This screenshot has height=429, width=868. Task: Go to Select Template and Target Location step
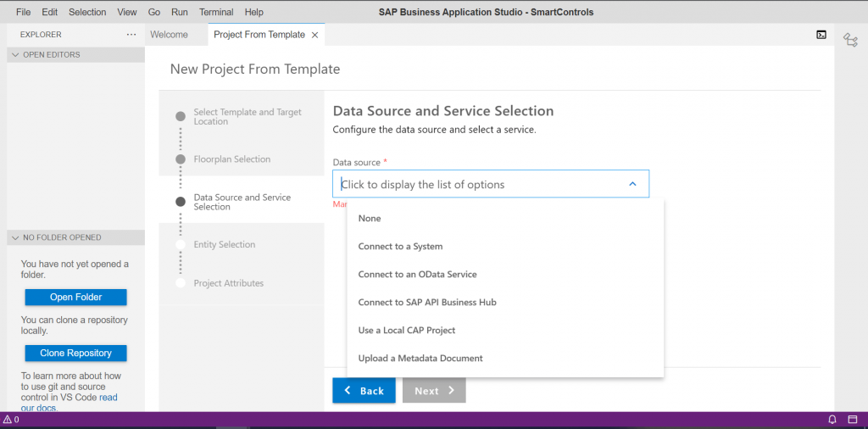pyautogui.click(x=248, y=117)
